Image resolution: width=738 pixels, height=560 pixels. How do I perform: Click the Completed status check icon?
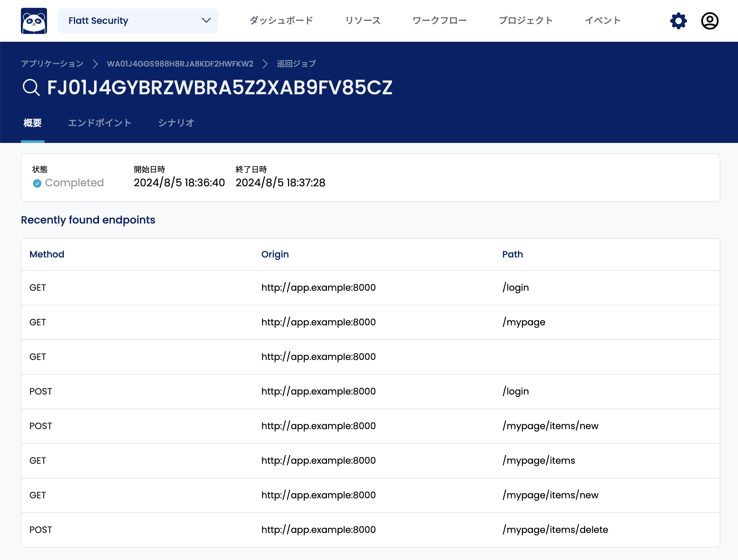(37, 183)
